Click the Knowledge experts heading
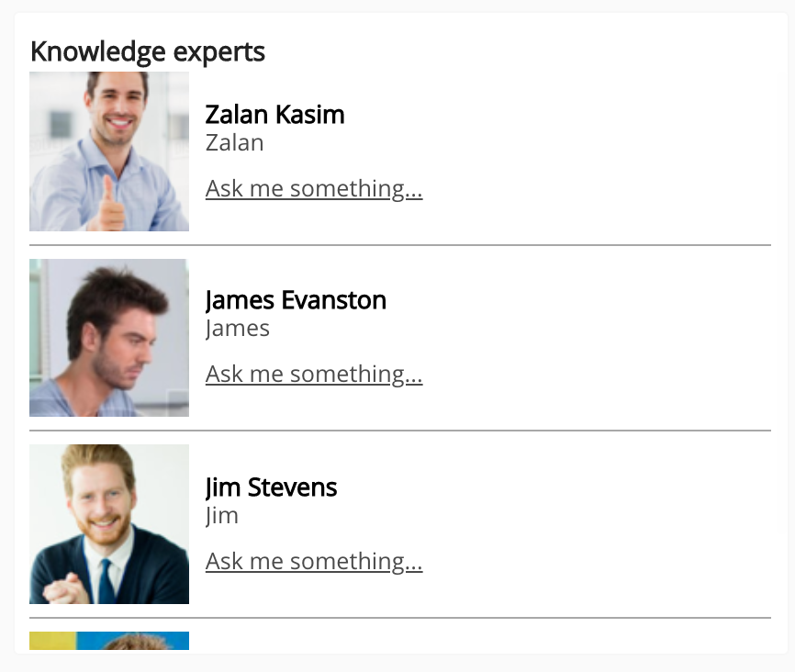 [x=148, y=51]
